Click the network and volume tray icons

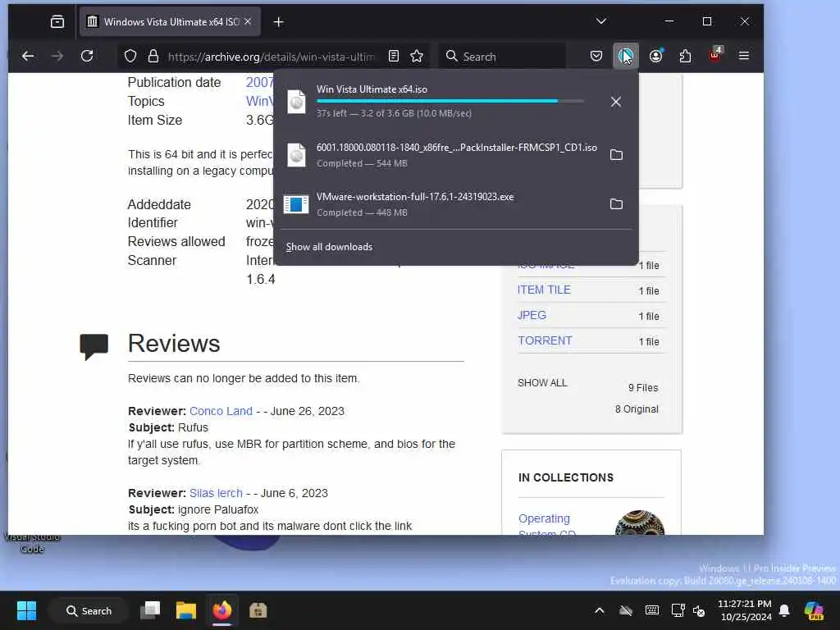[x=688, y=610]
